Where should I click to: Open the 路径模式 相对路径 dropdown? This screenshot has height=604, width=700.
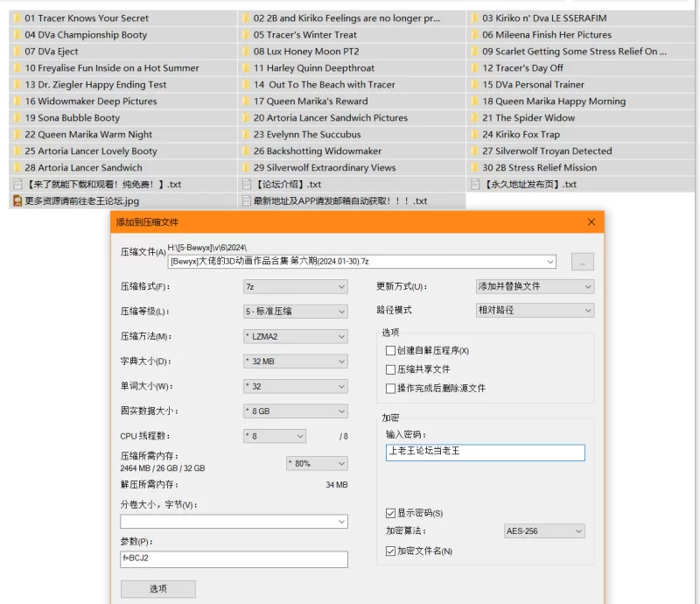tap(535, 310)
